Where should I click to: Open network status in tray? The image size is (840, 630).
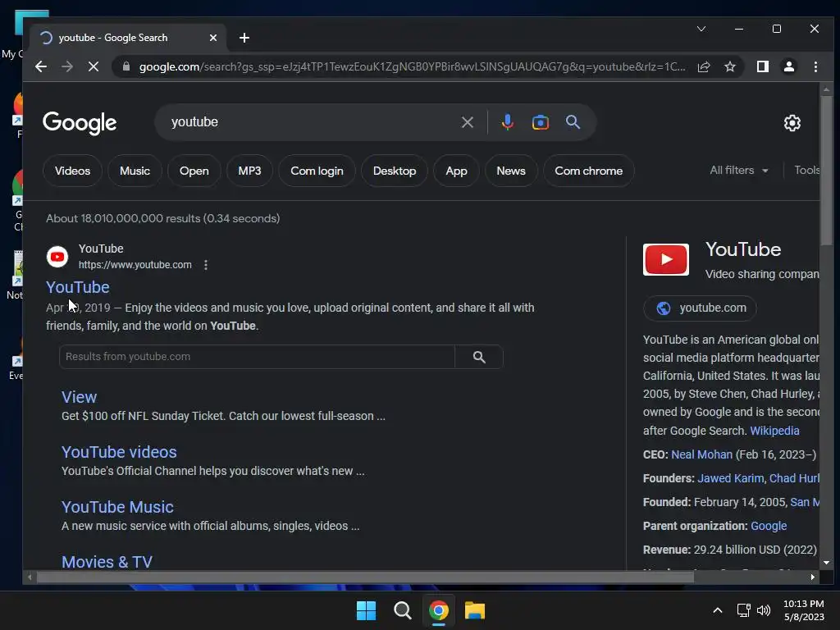pyautogui.click(x=743, y=610)
